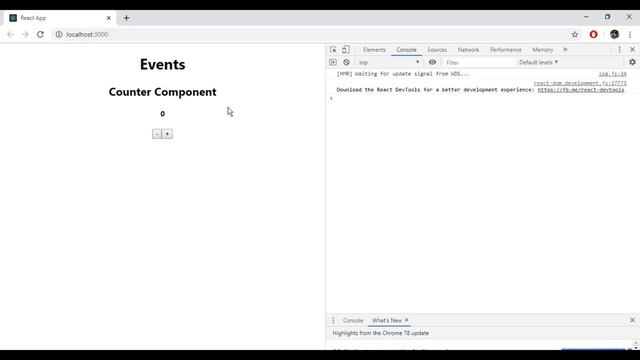View site information icon in address bar
Image resolution: width=640 pixels, height=360 pixels.
59,35
